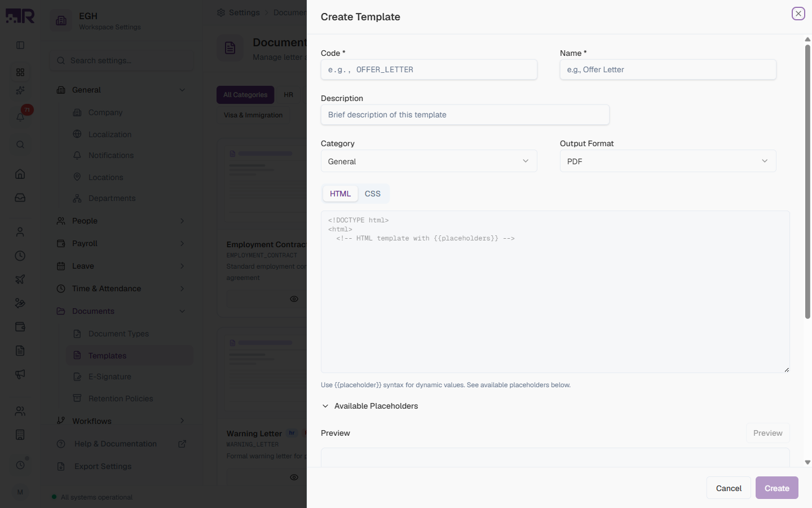Viewport: 812px width, 508px height.
Task: Click the eye icon on Employment Contract card
Action: tap(294, 299)
